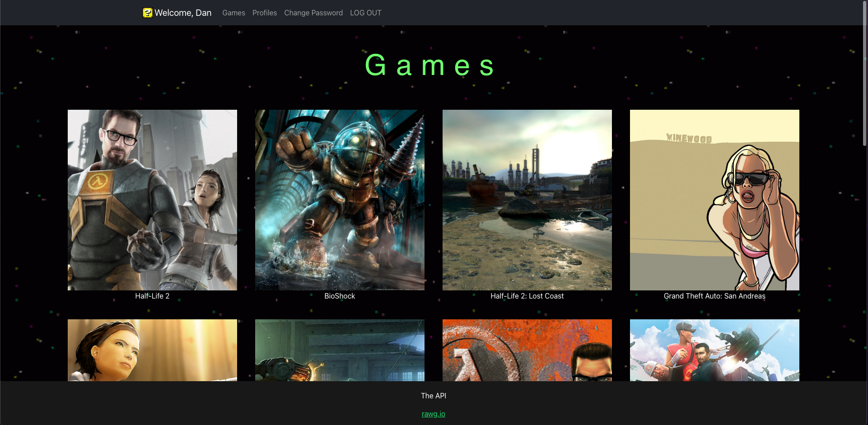The height and width of the screenshot is (425, 868).
Task: Open the Games nav link
Action: coord(233,13)
